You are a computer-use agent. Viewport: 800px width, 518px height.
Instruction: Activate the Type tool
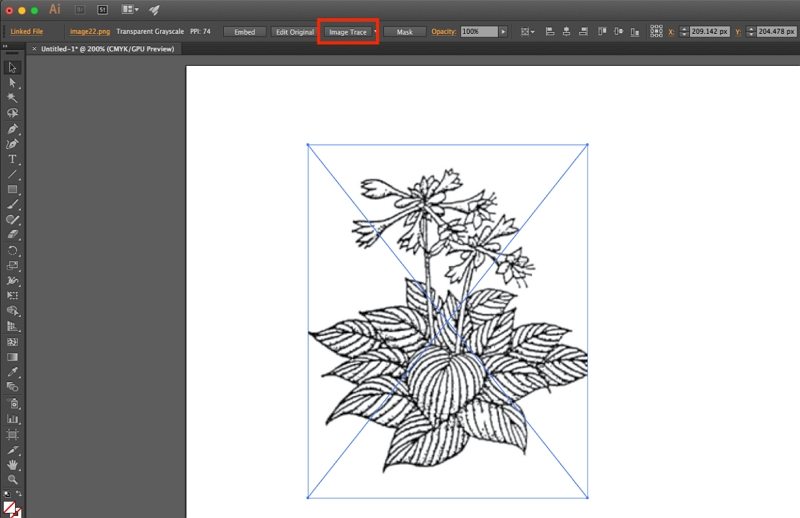pos(13,159)
